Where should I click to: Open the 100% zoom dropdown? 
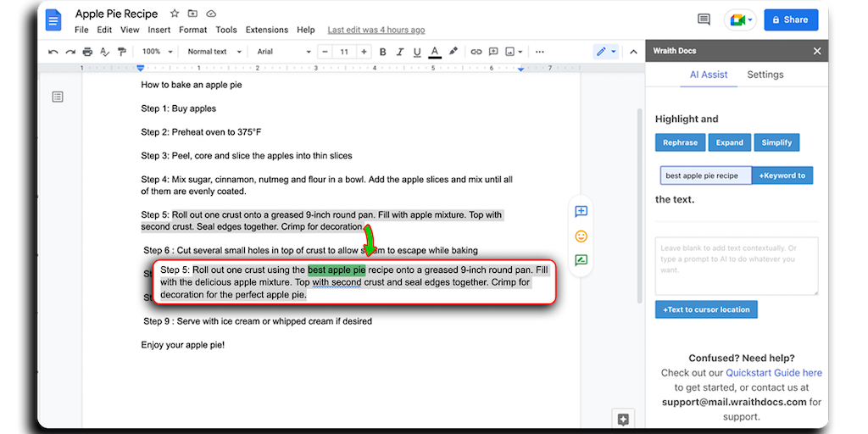click(x=156, y=52)
